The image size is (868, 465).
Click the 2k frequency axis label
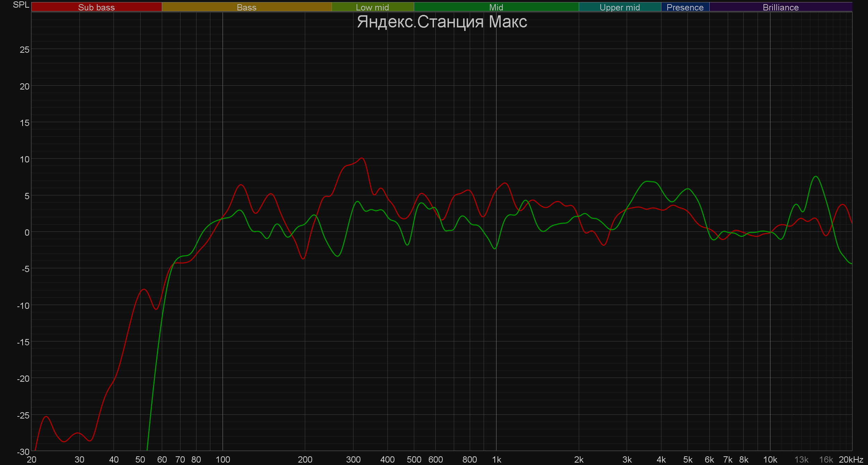coord(578,459)
